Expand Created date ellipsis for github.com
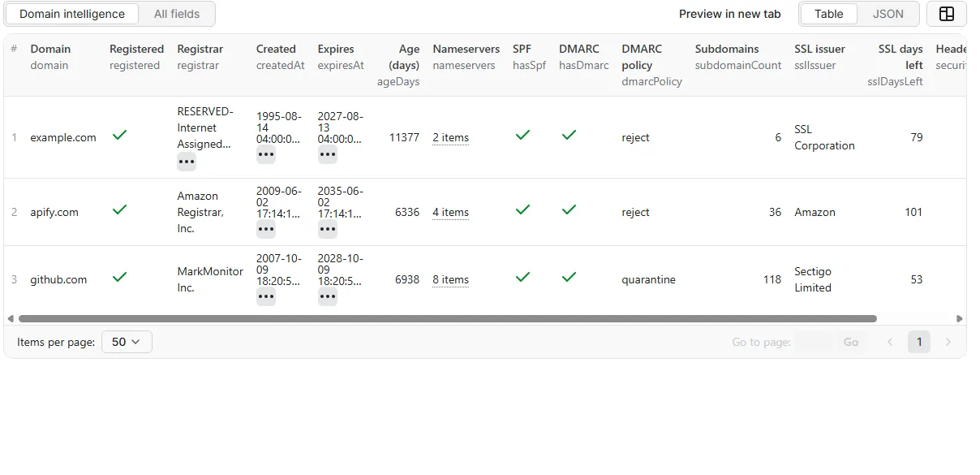The height and width of the screenshot is (475, 980). coord(266,297)
